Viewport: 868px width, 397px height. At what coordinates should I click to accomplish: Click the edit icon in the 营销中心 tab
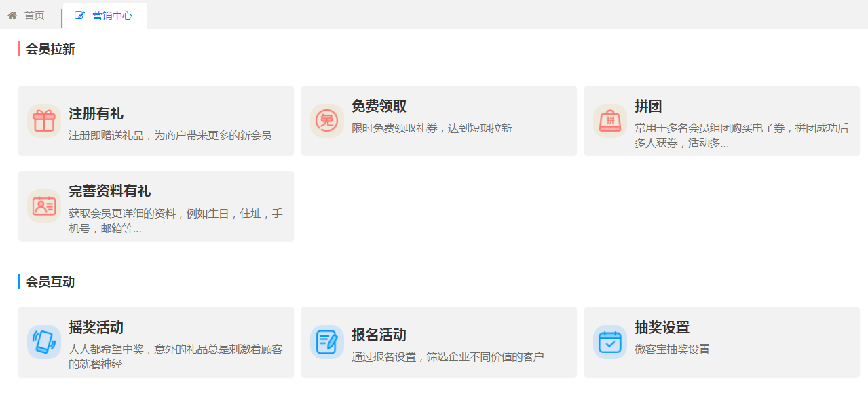79,15
